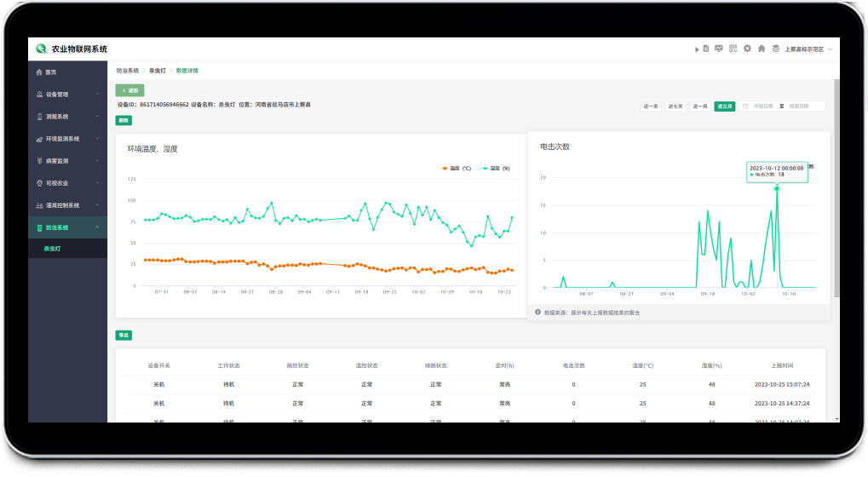Click the 电击次数 table column header

click(x=573, y=365)
